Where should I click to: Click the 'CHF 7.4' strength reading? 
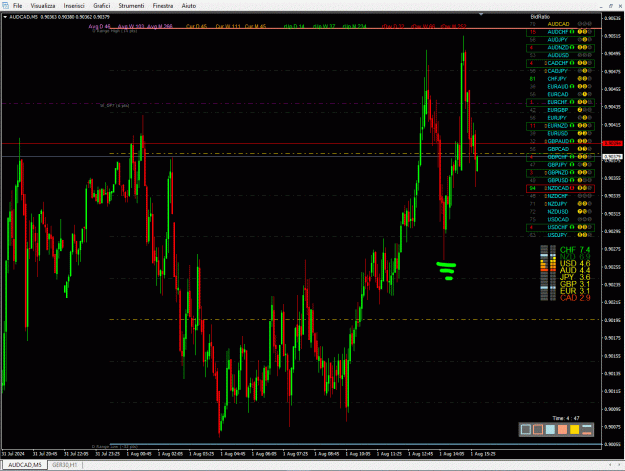click(575, 250)
